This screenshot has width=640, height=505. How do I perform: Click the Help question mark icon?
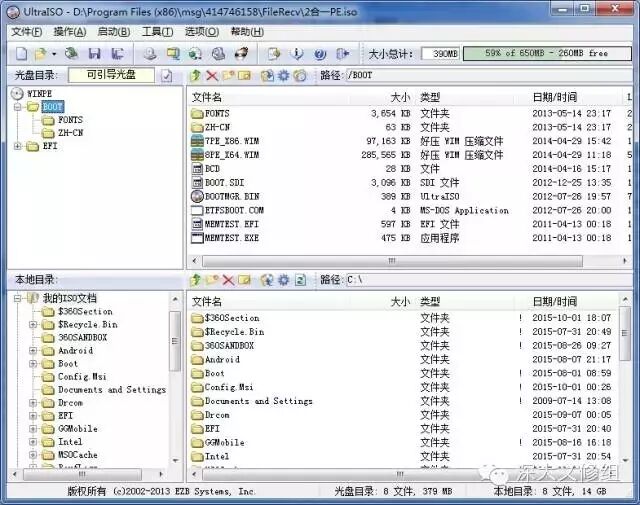click(320, 53)
